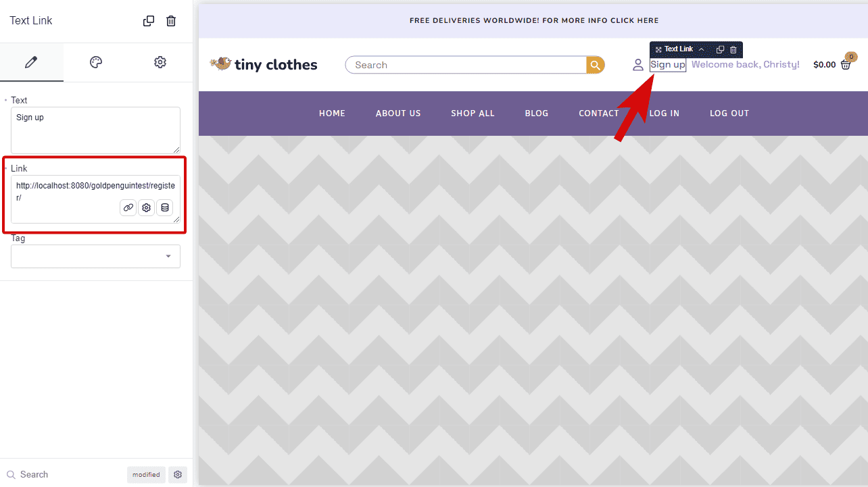Open the SHOP ALL menu item

click(x=473, y=113)
